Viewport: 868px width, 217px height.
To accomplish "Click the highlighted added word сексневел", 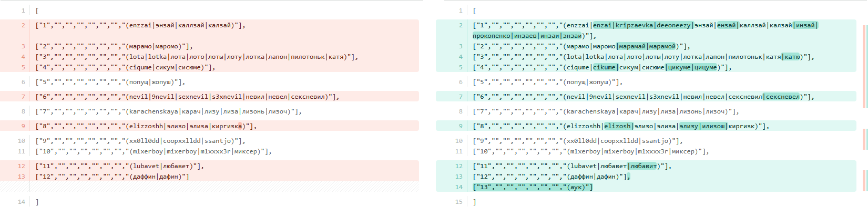I will [x=783, y=97].
